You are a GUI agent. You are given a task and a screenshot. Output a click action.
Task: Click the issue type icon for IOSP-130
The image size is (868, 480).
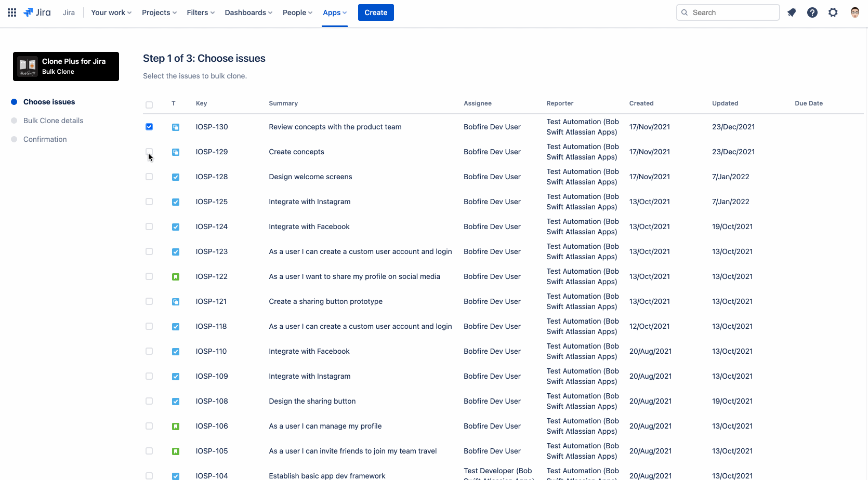[x=176, y=127]
